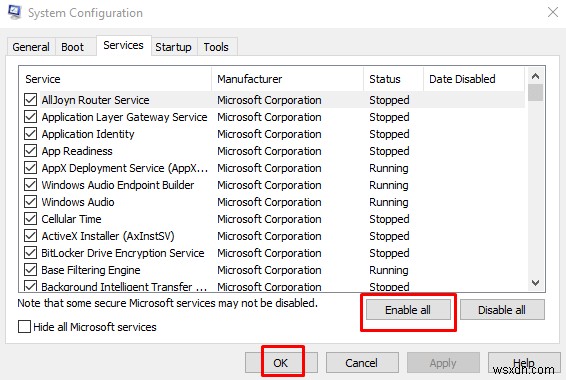Click Microsoft Corporation in ActiveX Installer row
This screenshot has width=566, height=380.
pos(269,236)
